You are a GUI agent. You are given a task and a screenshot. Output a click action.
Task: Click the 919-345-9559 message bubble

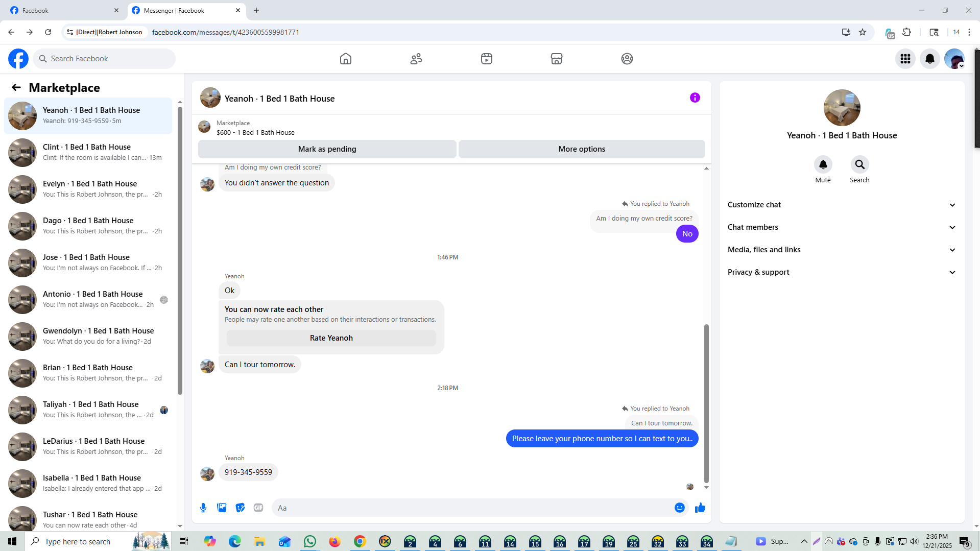[248, 472]
